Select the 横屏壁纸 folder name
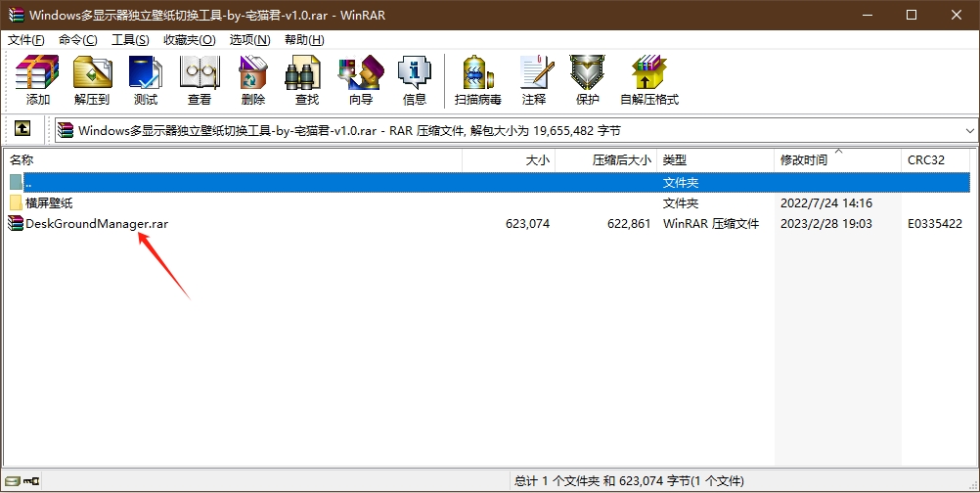Screen dimensions: 980x493 [x=49, y=203]
